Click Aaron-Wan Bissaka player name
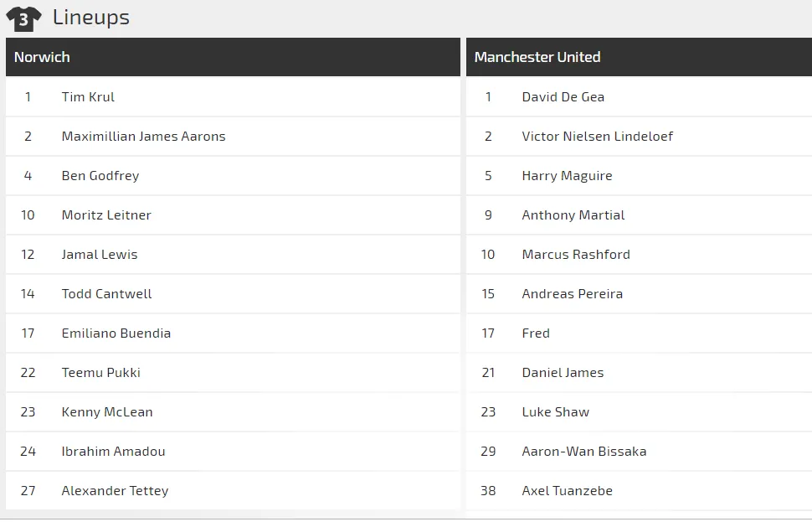The height and width of the screenshot is (522, 812). point(583,452)
